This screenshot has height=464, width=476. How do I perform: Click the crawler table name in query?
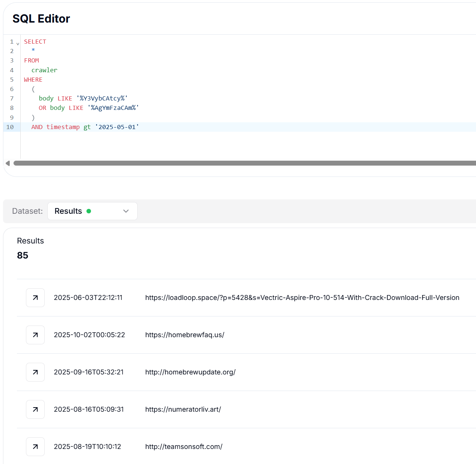point(44,70)
